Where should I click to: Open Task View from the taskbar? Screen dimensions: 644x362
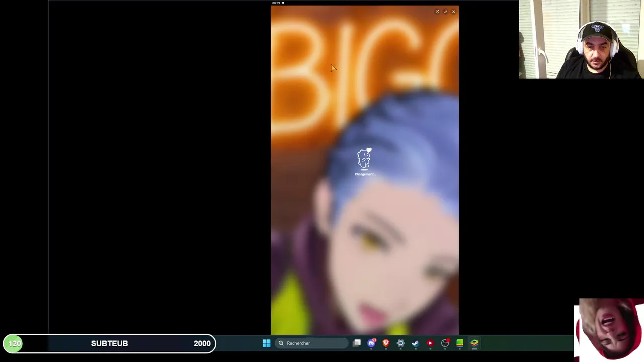357,343
